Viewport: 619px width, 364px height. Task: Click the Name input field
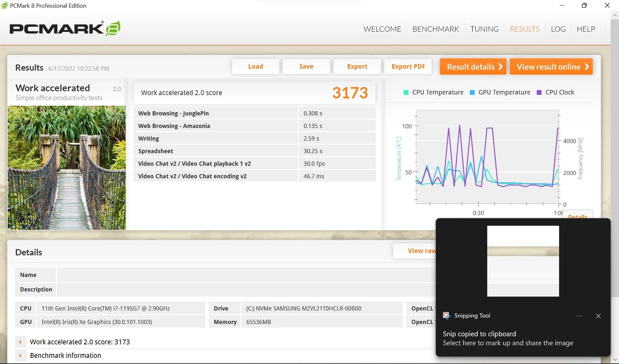(x=246, y=275)
